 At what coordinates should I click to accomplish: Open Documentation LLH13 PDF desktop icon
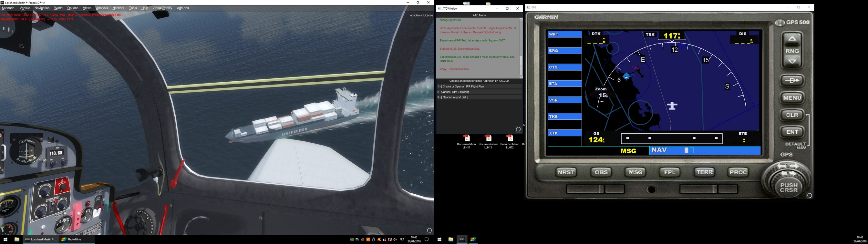click(x=488, y=142)
